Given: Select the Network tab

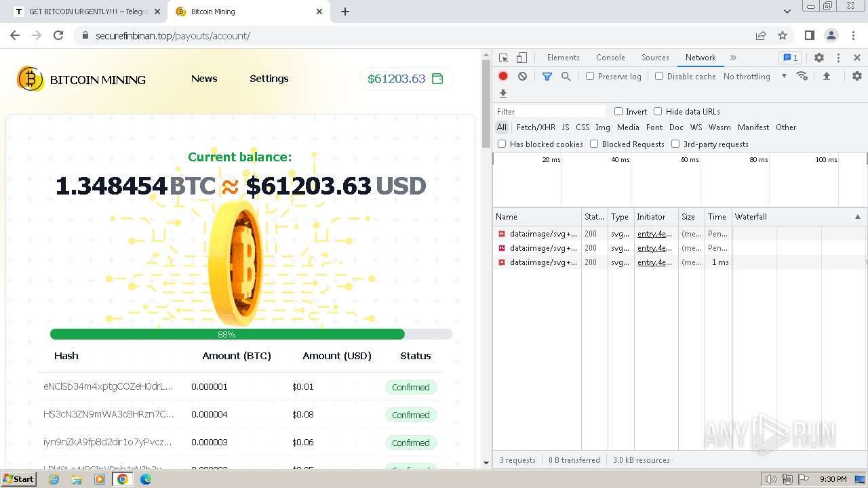Looking at the screenshot, I should coord(701,58).
